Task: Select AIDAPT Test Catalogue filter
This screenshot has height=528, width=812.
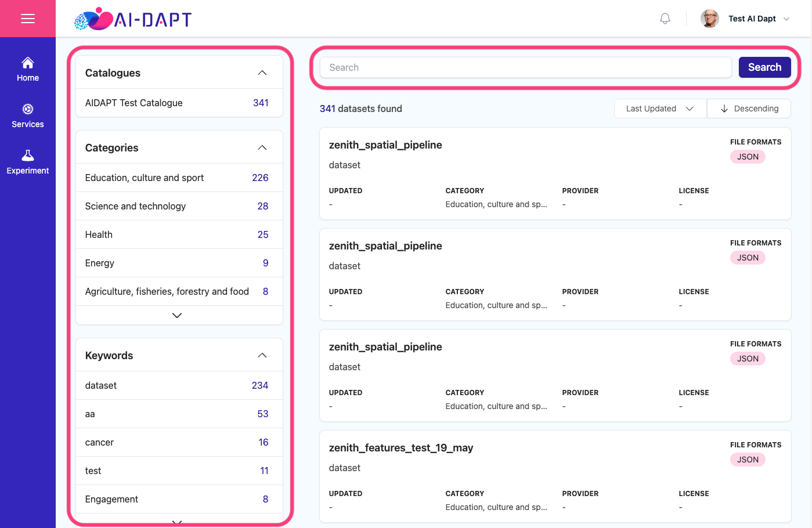Action: tap(179, 103)
